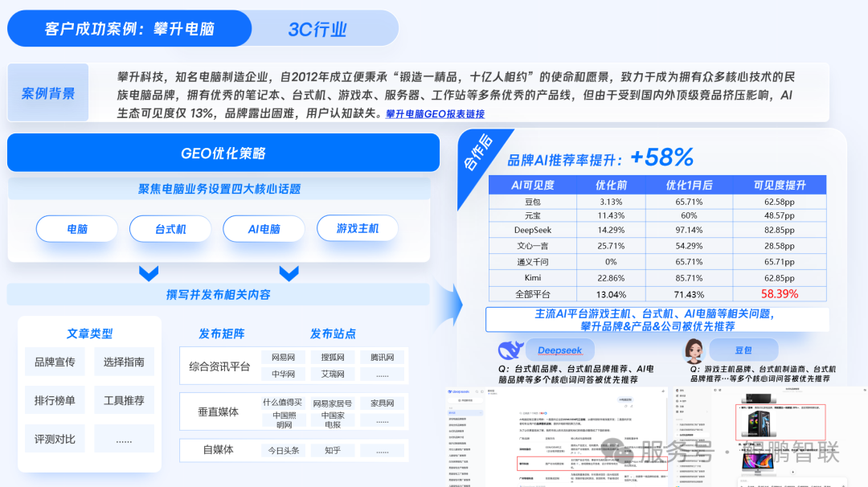868x487 pixels.
Task: Click the 品牌宣传 article type cell
Action: [x=55, y=362]
